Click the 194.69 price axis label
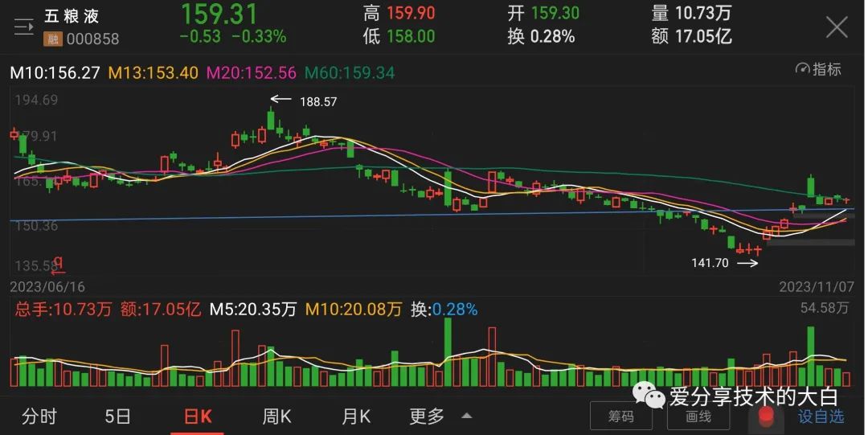This screenshot has width=868, height=435. coord(36,101)
